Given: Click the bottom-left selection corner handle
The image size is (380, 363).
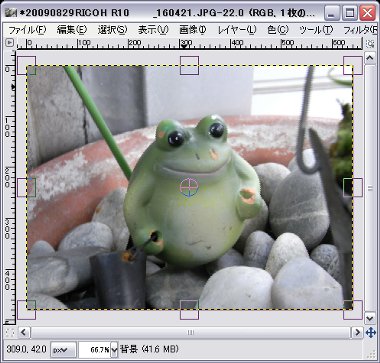Looking at the screenshot, I should click(26, 310).
